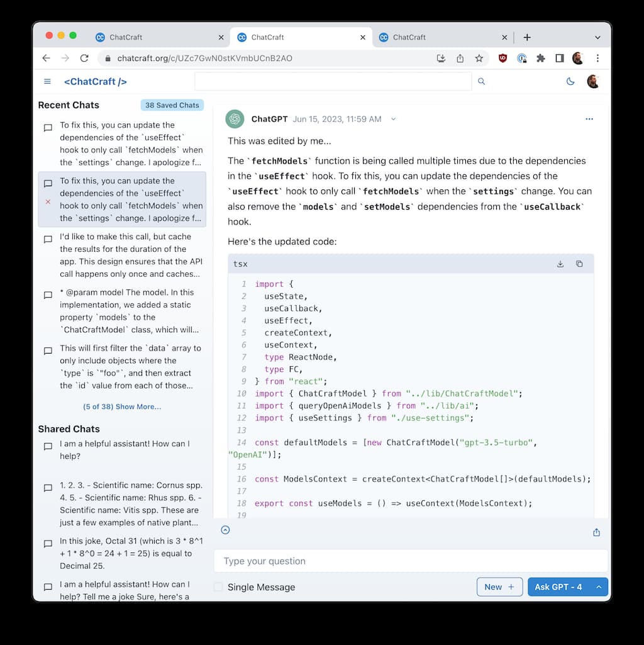The image size is (644, 645).
Task: Download the tsx code block
Action: pyautogui.click(x=560, y=264)
